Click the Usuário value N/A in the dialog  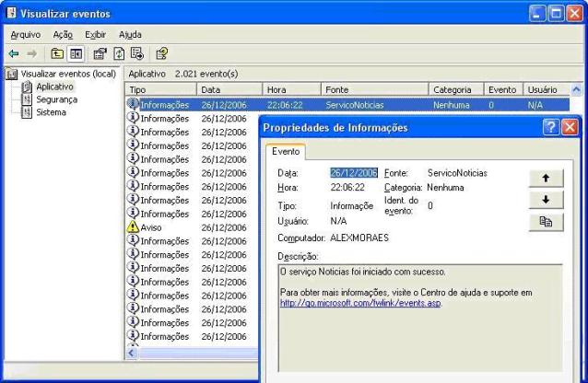click(x=338, y=221)
